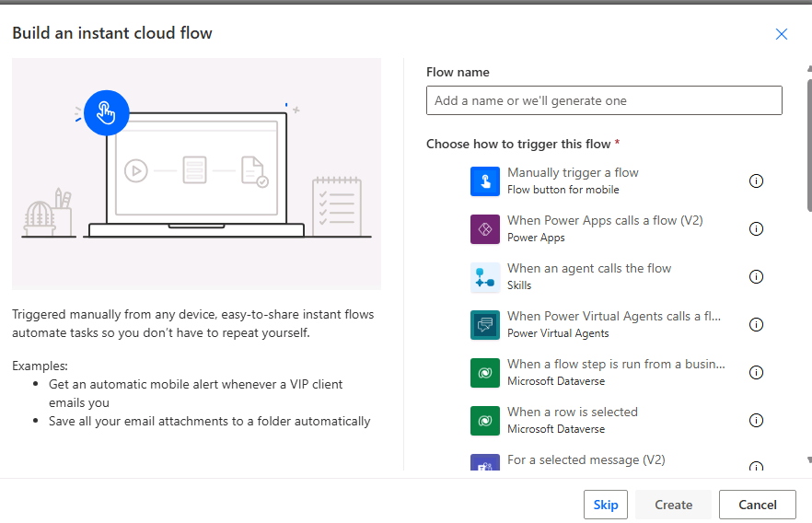Select the Skills agent trigger icon
Image resolution: width=812 pixels, height=523 pixels.
[x=484, y=277]
